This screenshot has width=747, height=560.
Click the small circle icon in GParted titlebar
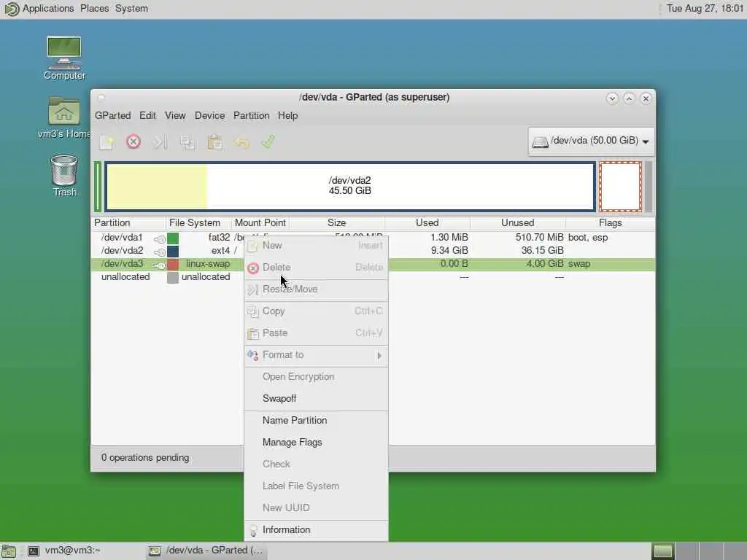(101, 98)
